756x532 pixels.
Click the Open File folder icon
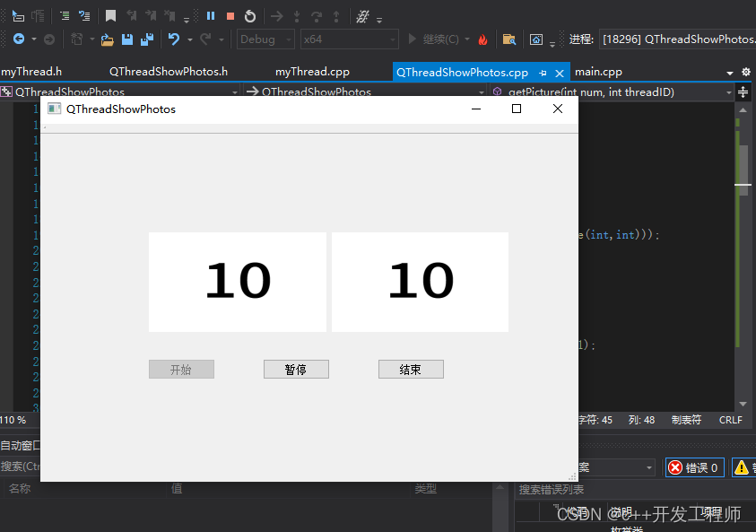[107, 39]
